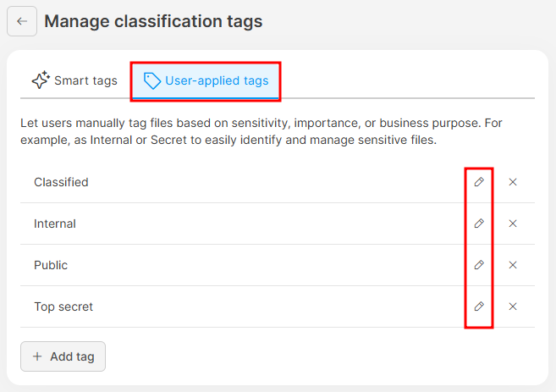Remove the Classified tag
This screenshot has height=392, width=556.
click(x=513, y=182)
